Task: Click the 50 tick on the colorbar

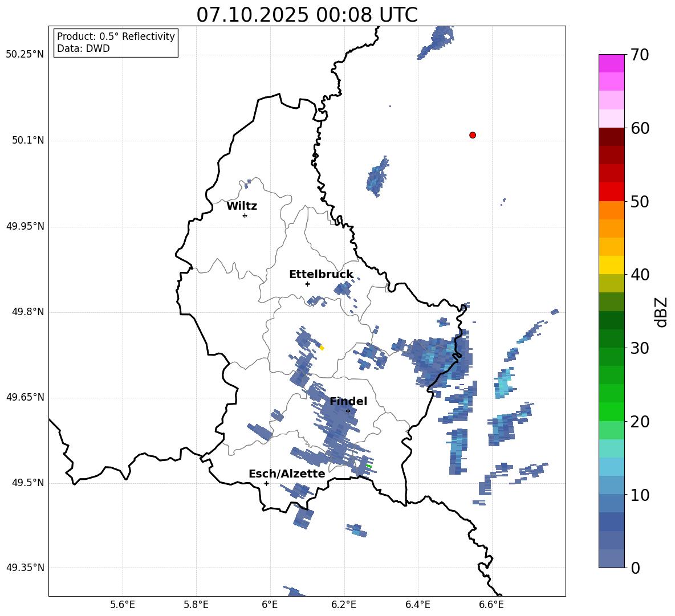Action: click(x=640, y=201)
